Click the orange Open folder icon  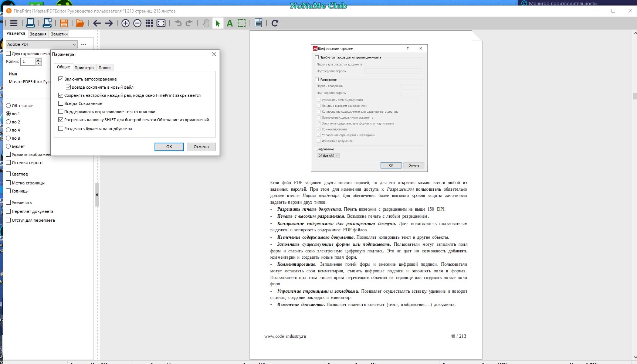coord(80,23)
